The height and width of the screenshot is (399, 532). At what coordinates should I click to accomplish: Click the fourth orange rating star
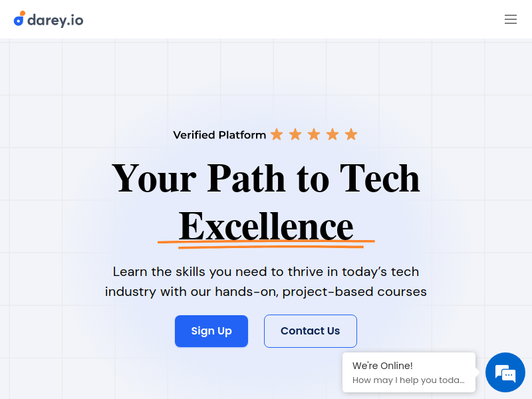pyautogui.click(x=332, y=134)
